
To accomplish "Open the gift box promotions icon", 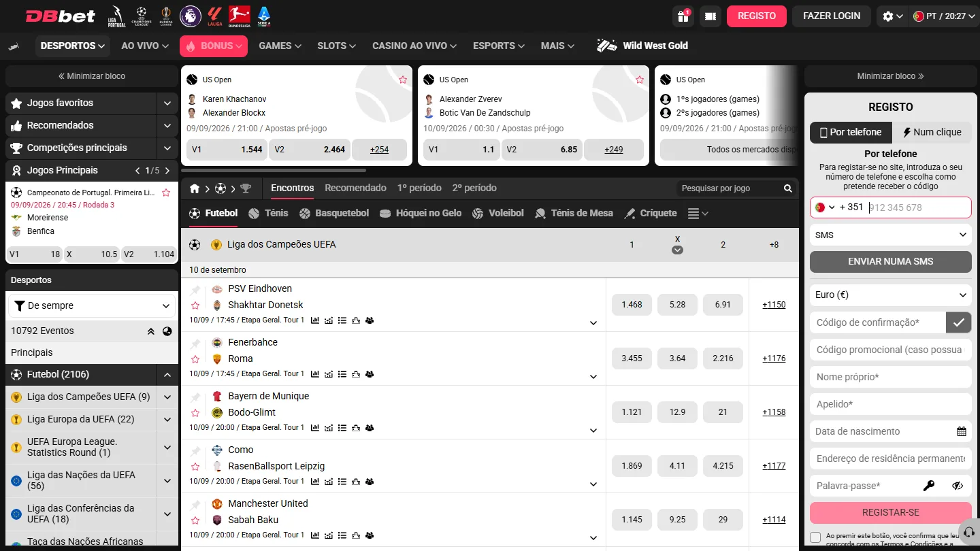I will pos(682,16).
